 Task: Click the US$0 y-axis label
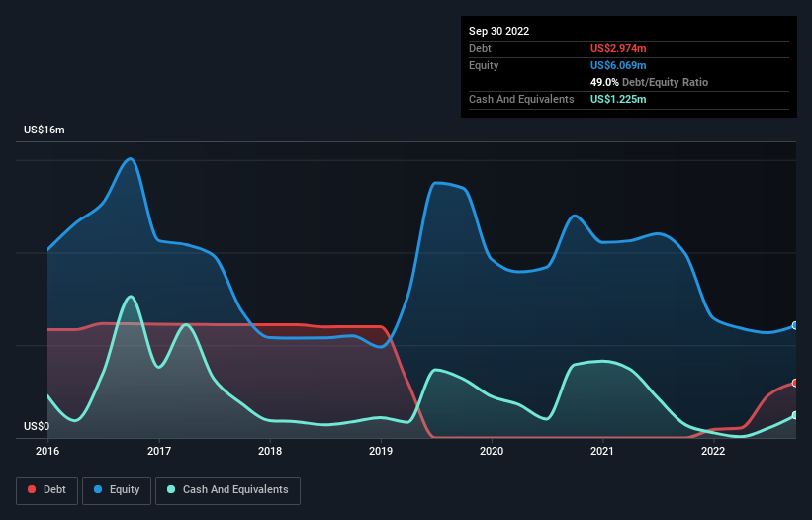point(37,426)
